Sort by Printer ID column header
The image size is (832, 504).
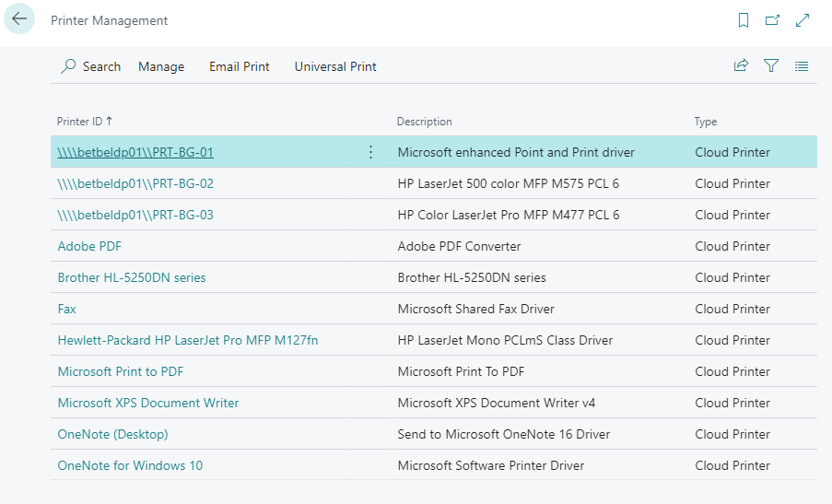coord(85,122)
